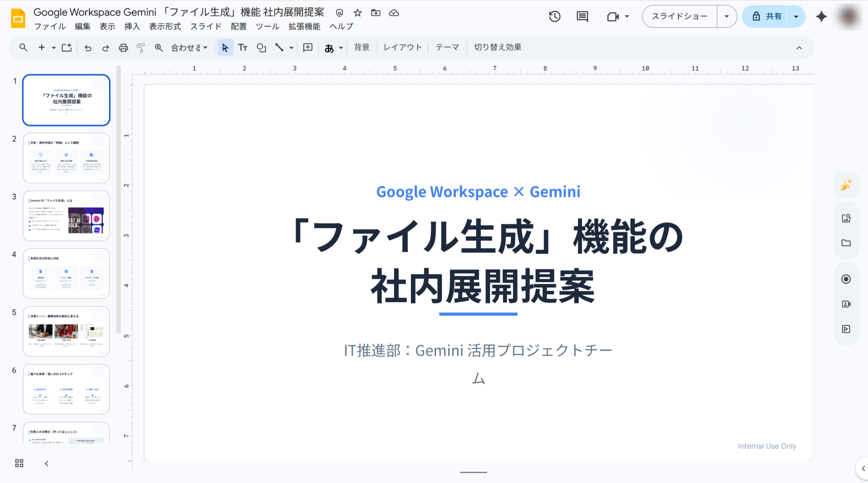Start the スライドショー
This screenshot has width=868, height=483.
pos(680,16)
